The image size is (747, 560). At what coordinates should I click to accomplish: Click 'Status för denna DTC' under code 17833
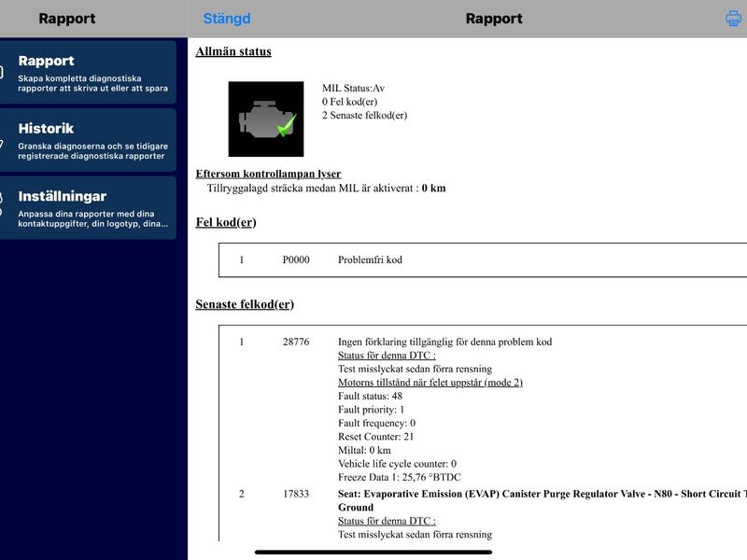387,521
